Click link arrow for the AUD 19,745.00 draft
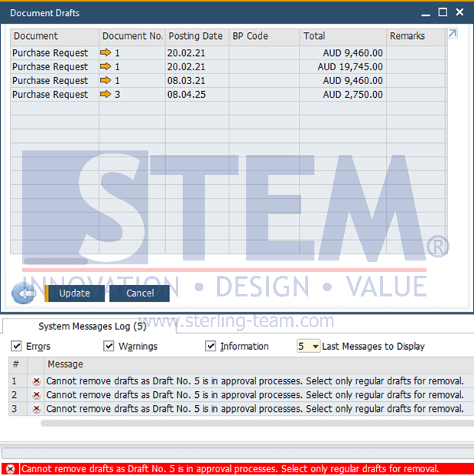This screenshot has height=476, width=474. pos(106,67)
